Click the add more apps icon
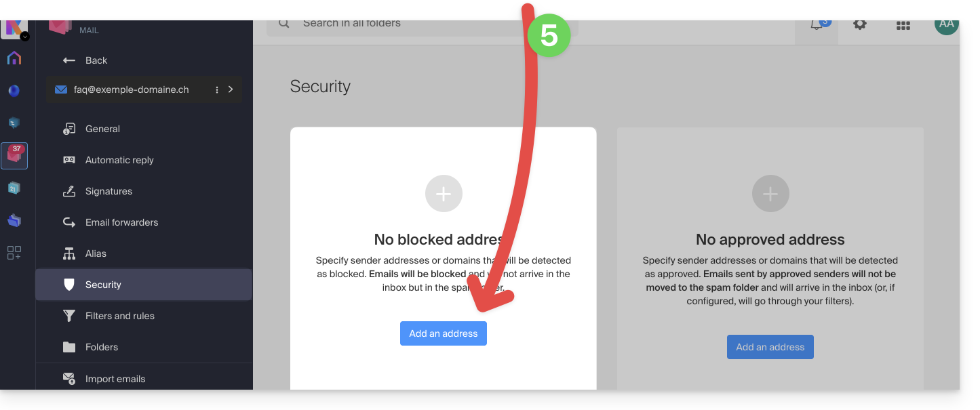Viewport: 980px width, 410px height. click(x=14, y=253)
